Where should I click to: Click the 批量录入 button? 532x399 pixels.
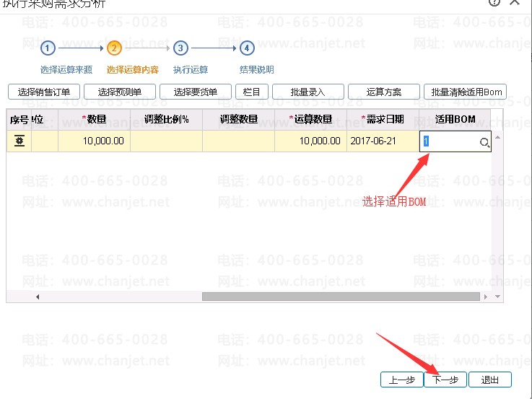pos(308,92)
